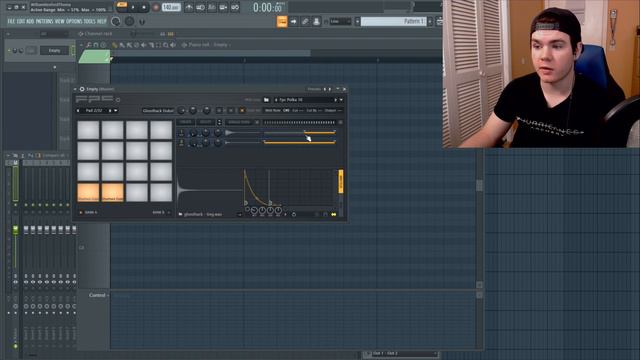Open the Control lane dropdown in piano roll

[x=98, y=295]
